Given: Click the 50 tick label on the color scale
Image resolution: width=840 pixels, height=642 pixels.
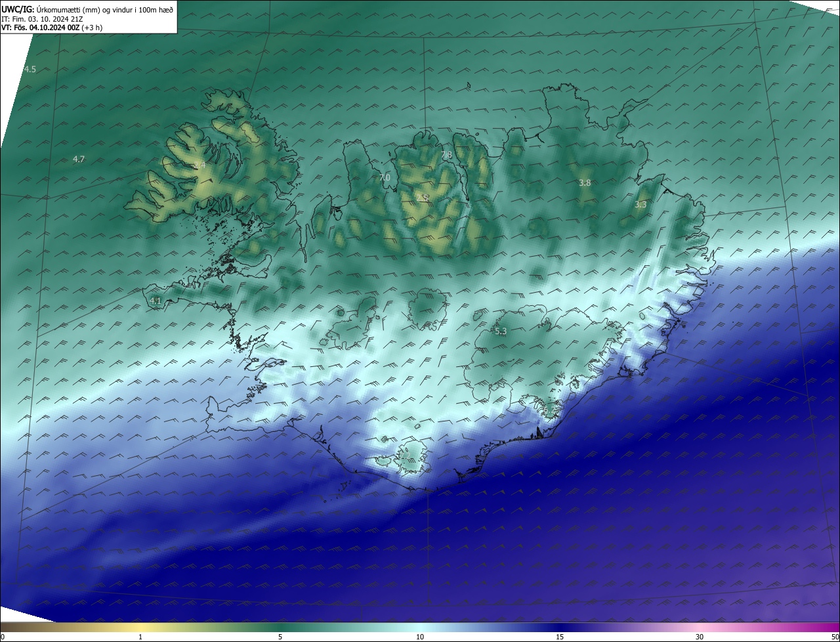Looking at the screenshot, I should click(x=835, y=637).
